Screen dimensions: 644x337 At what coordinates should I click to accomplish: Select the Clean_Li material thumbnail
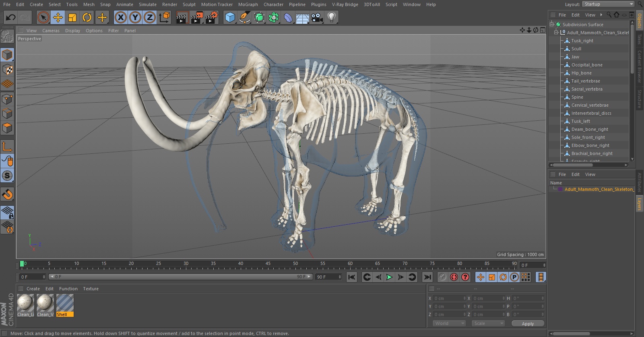25,305
